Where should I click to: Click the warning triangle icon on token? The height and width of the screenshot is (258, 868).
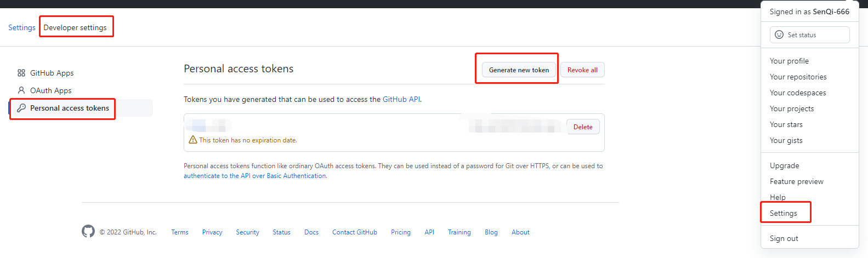193,140
